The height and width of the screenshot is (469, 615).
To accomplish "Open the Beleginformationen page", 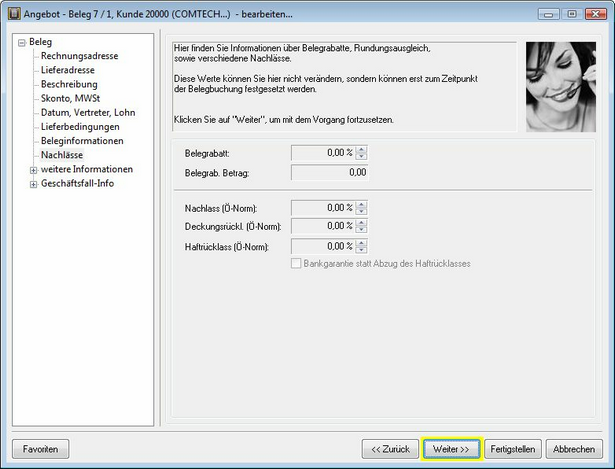I will coord(82,141).
